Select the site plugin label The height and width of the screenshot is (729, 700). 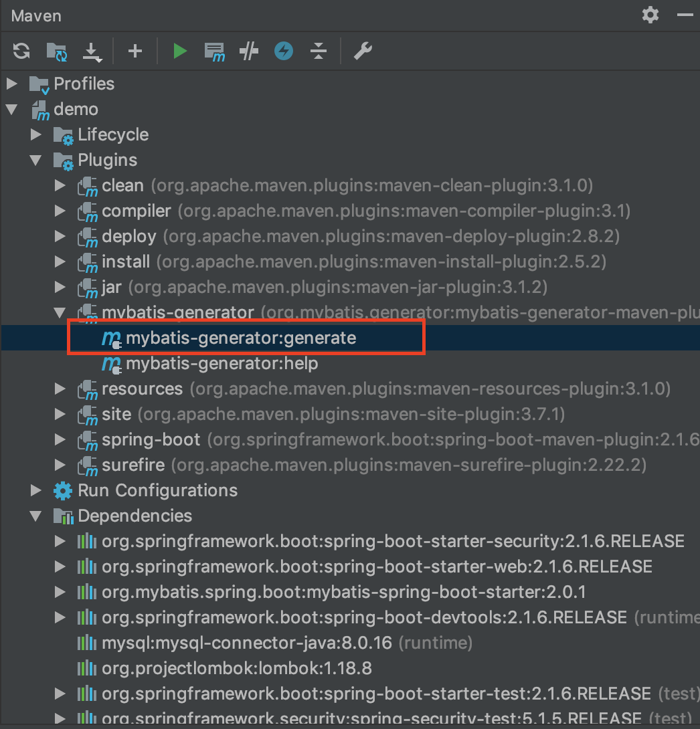coord(116,414)
